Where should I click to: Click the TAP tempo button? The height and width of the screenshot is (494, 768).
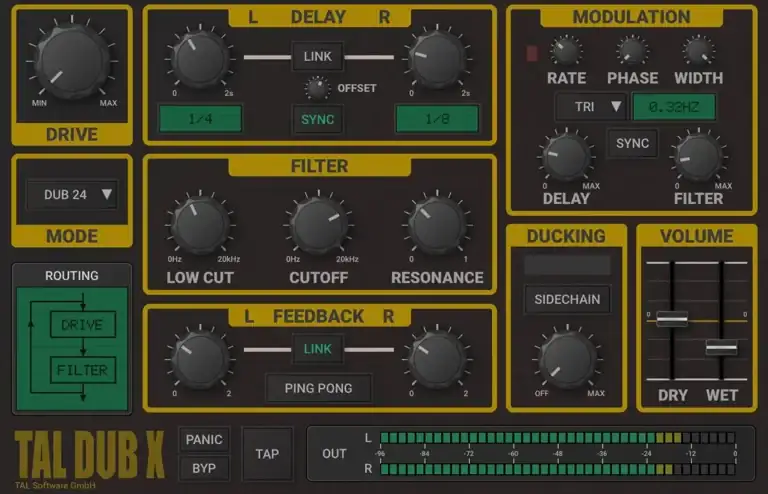[x=267, y=454]
